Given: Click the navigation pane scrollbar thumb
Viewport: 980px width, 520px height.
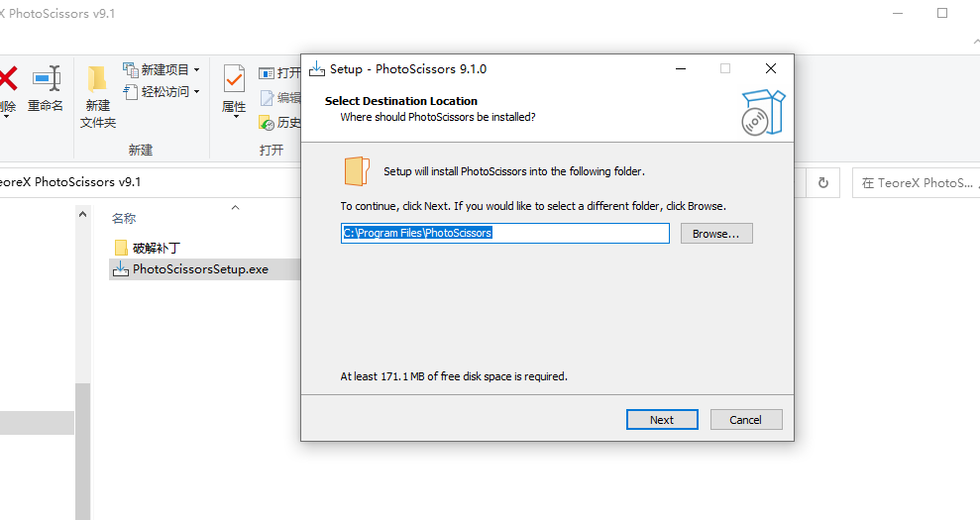Looking at the screenshot, I should [82, 451].
